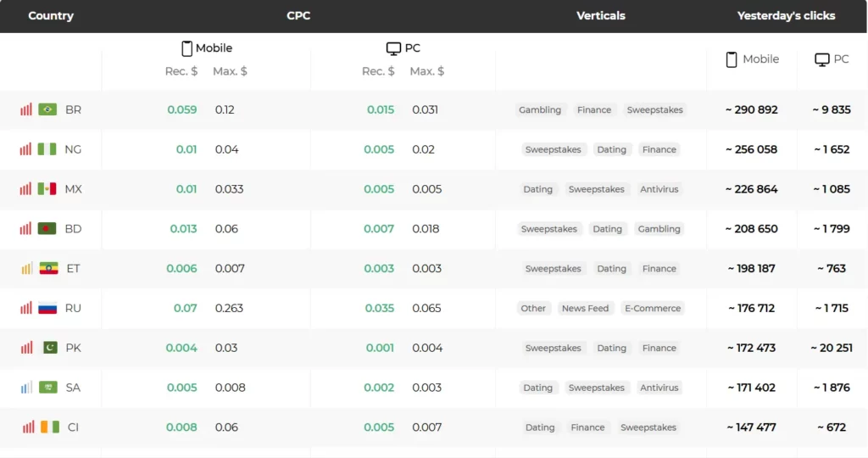Click the Brazil flag icon in the BR row

(47, 109)
